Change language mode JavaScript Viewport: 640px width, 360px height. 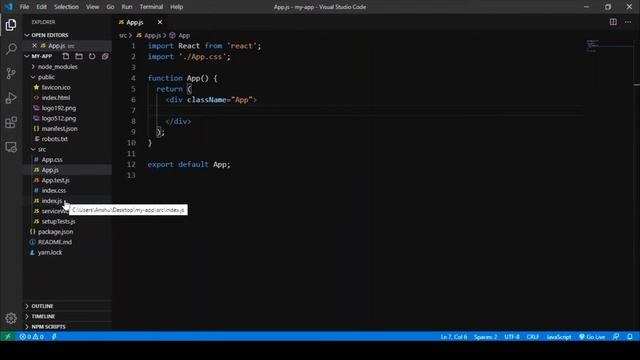pyautogui.click(x=559, y=337)
